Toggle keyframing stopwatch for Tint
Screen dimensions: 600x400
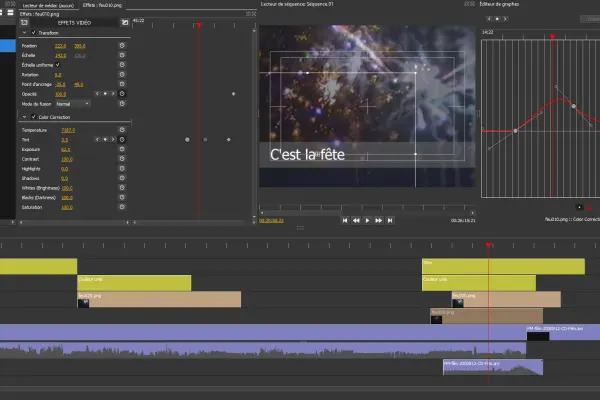(122, 140)
